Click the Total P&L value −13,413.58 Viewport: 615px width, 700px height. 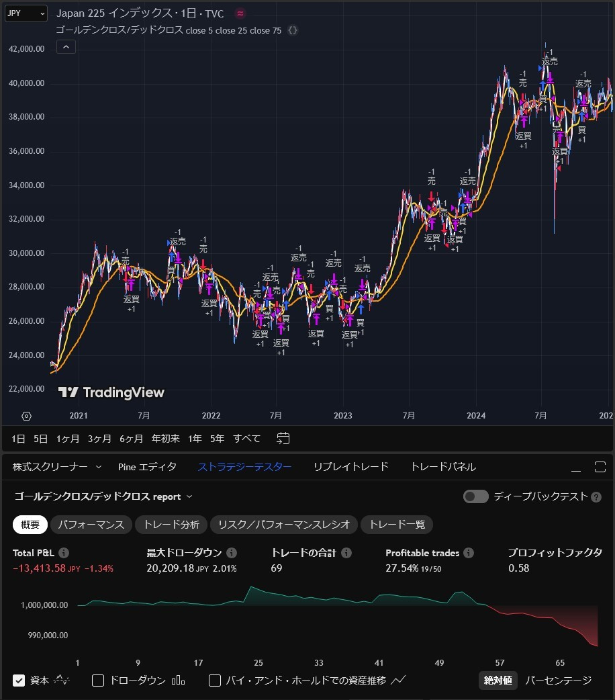point(39,568)
